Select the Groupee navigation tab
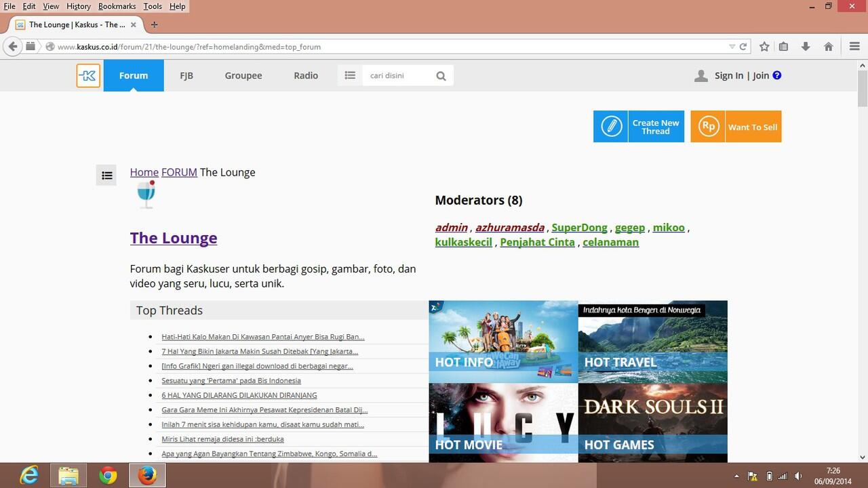Screen dimensions: 868x488 (x=243, y=75)
